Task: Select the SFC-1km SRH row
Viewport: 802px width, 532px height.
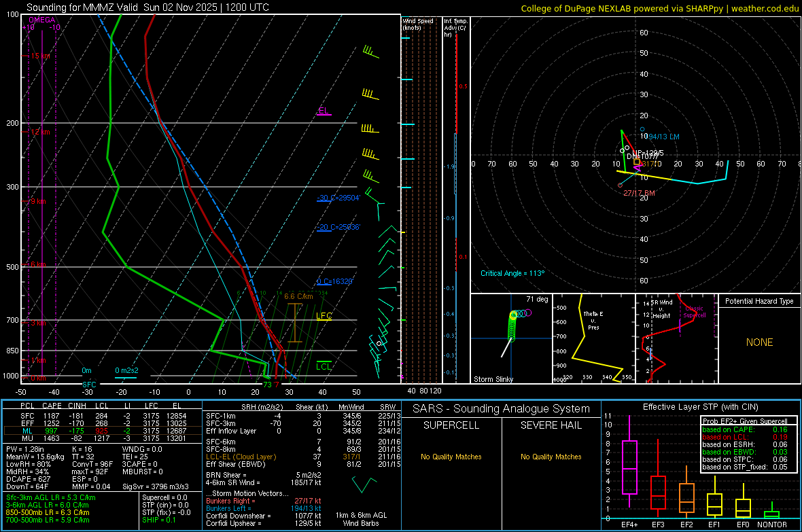Action: (x=303, y=416)
